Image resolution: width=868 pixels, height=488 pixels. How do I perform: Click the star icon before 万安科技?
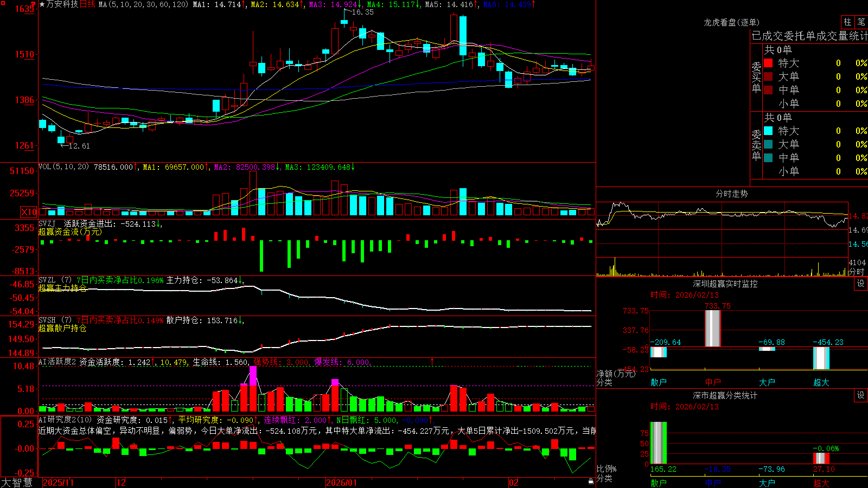(x=42, y=4)
